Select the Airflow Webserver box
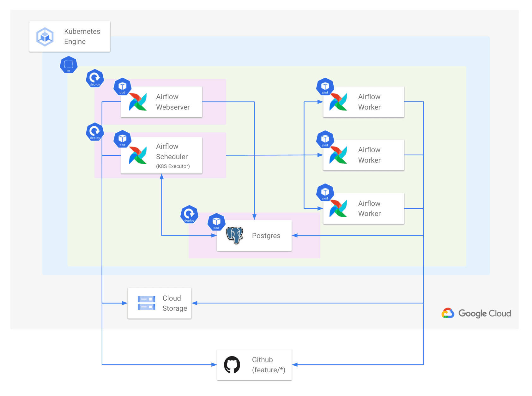Viewport: 532px width, 396px height. 161,102
